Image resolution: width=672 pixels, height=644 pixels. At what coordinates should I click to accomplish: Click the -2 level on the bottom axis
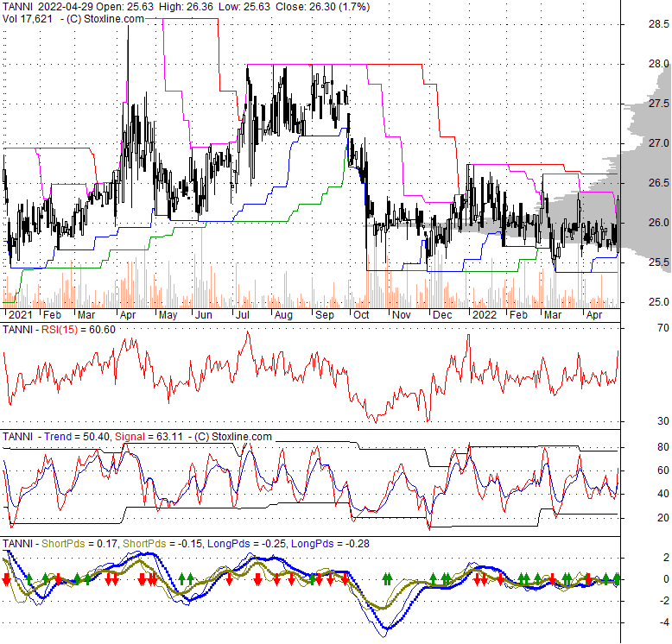coord(665,601)
